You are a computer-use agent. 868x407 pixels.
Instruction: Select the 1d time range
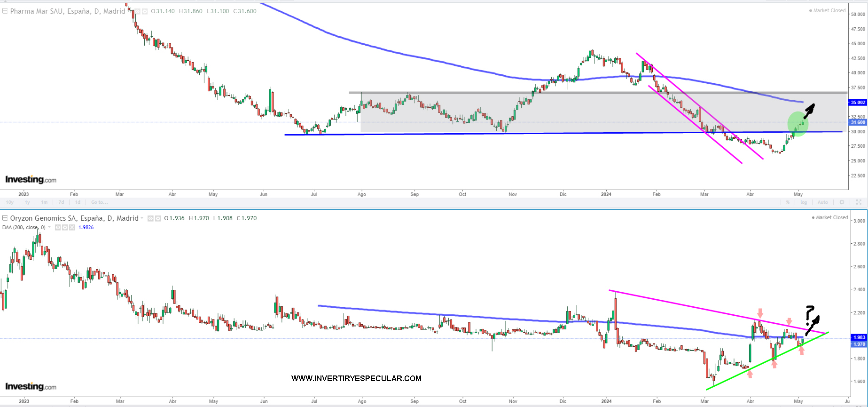click(78, 202)
